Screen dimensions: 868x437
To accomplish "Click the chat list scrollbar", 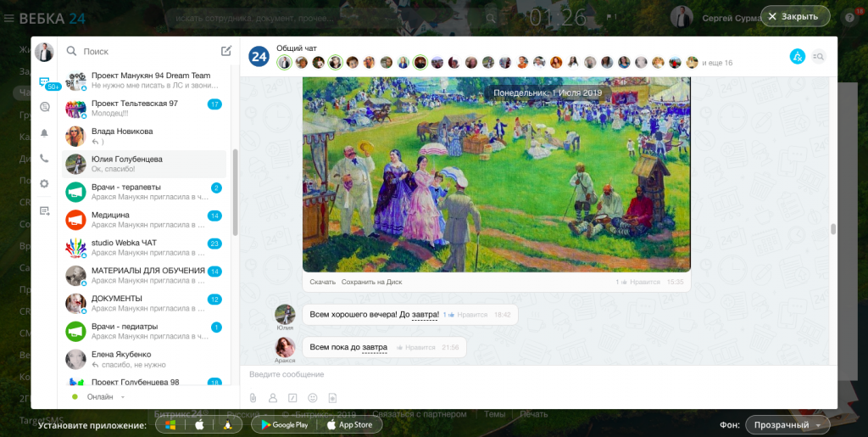I will (x=236, y=192).
